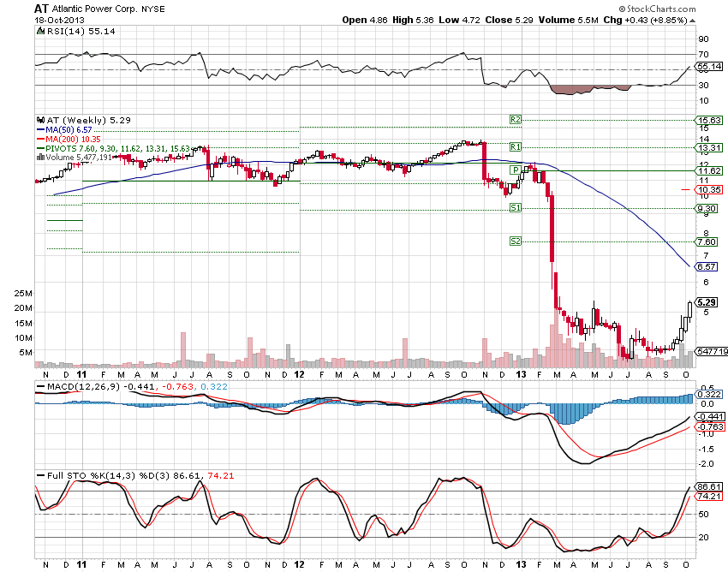
Task: Click the -0.441 MACD axis tag
Action: click(x=710, y=417)
